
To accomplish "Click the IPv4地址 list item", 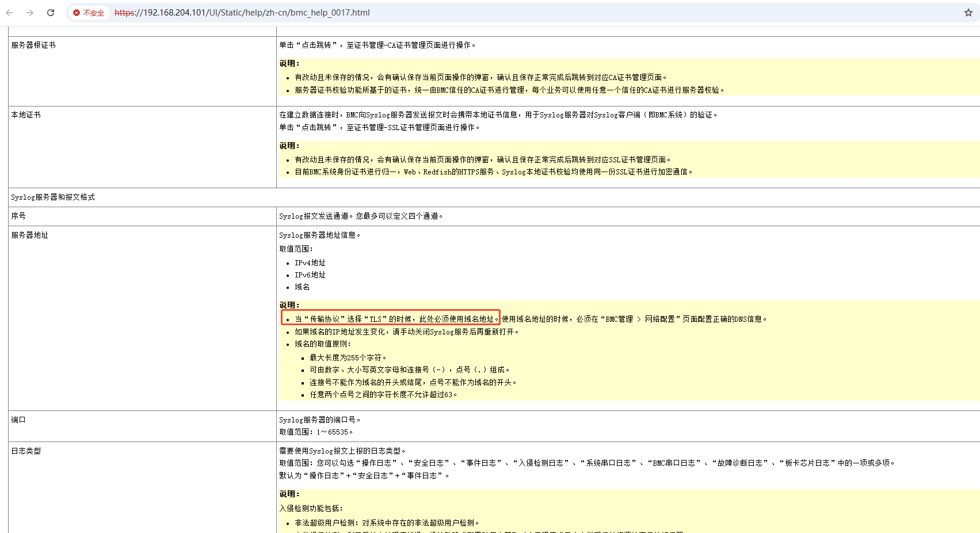I will click(x=310, y=262).
